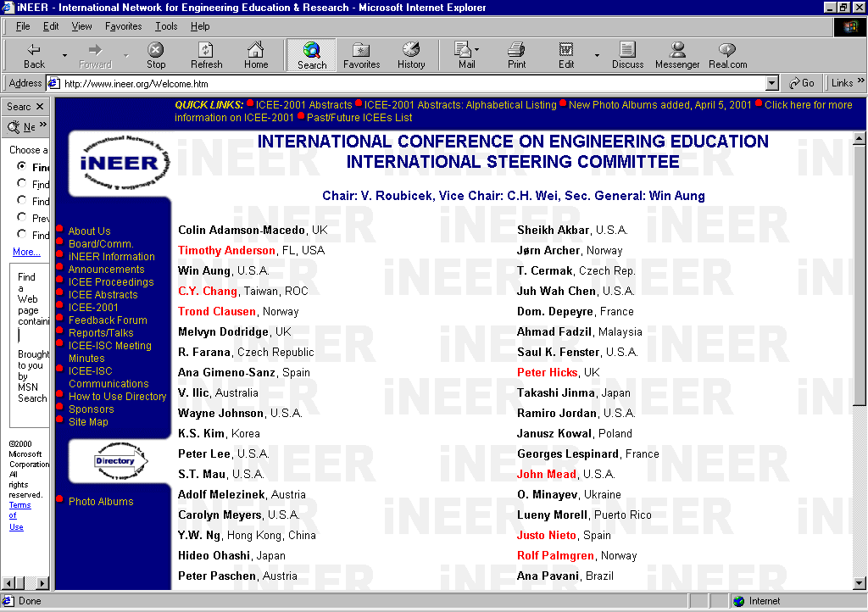Open the View menu
The height and width of the screenshot is (612, 868).
click(x=81, y=26)
